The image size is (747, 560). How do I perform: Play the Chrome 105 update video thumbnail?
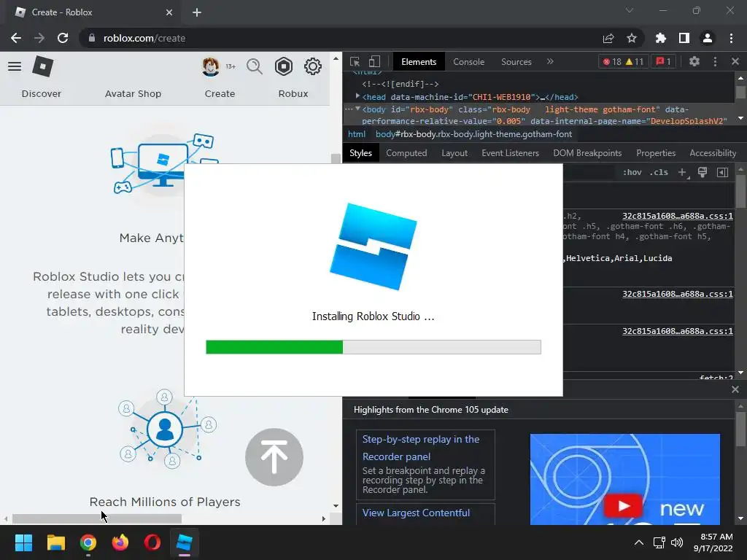[x=624, y=479]
